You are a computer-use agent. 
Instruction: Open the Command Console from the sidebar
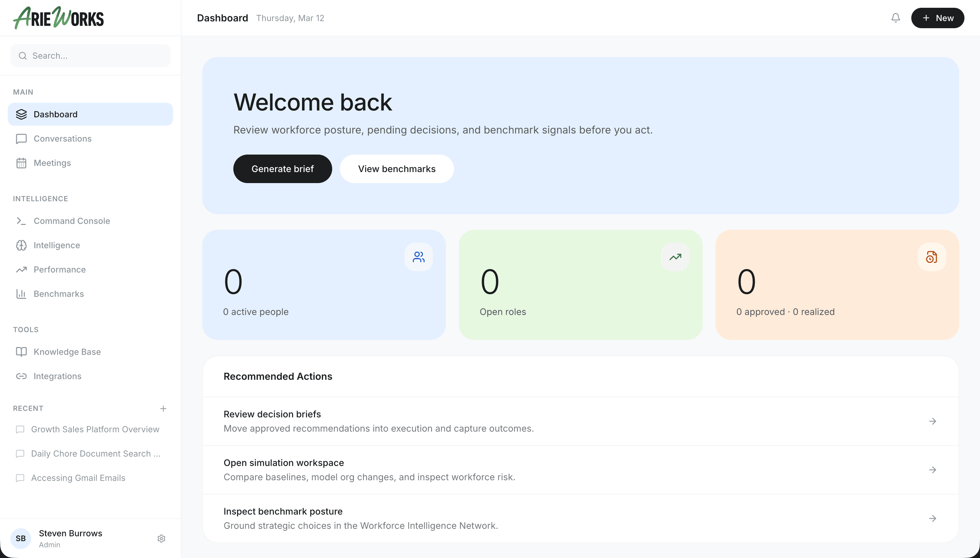(x=72, y=221)
